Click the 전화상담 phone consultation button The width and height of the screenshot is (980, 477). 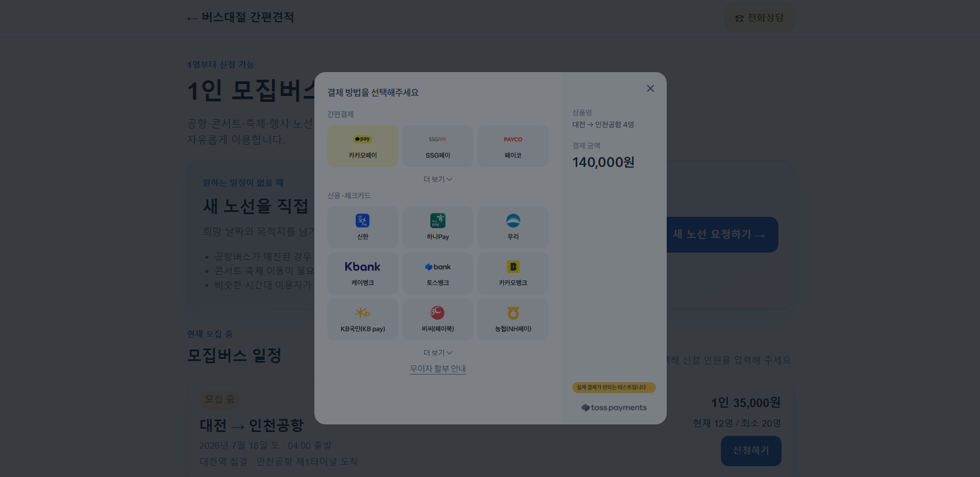759,18
